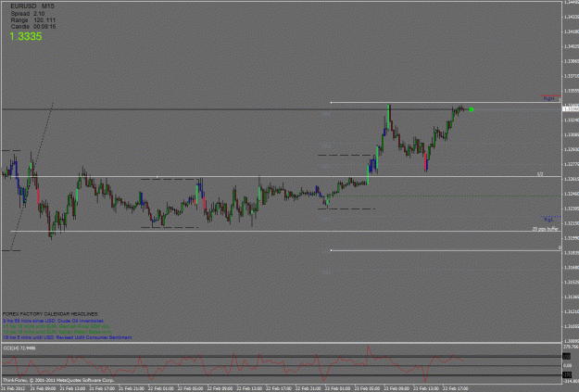
Task: Open the USD Revised UoM Consumer Sentiment headline
Action: (68, 337)
